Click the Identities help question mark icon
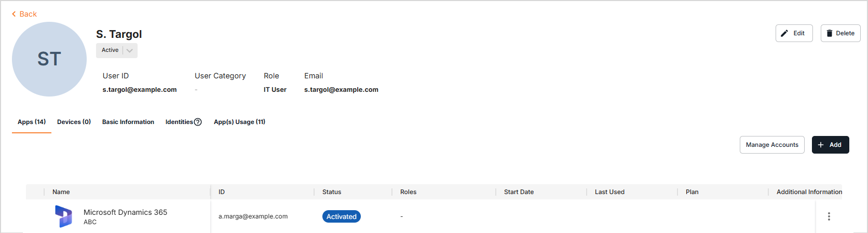Screen dimensions: 868x233 click(x=198, y=122)
